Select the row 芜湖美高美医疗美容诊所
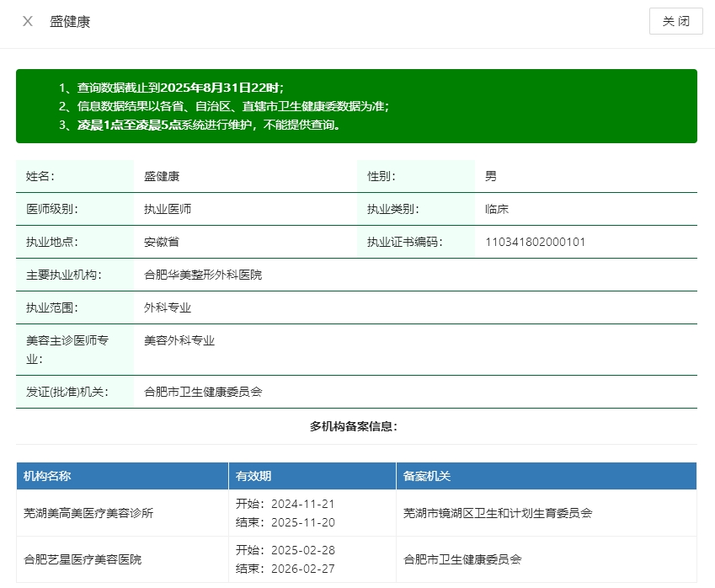715x588 pixels. 356,513
